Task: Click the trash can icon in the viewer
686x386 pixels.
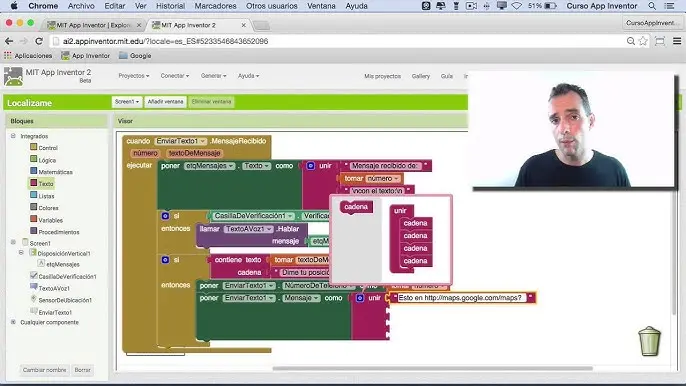Action: 649,341
